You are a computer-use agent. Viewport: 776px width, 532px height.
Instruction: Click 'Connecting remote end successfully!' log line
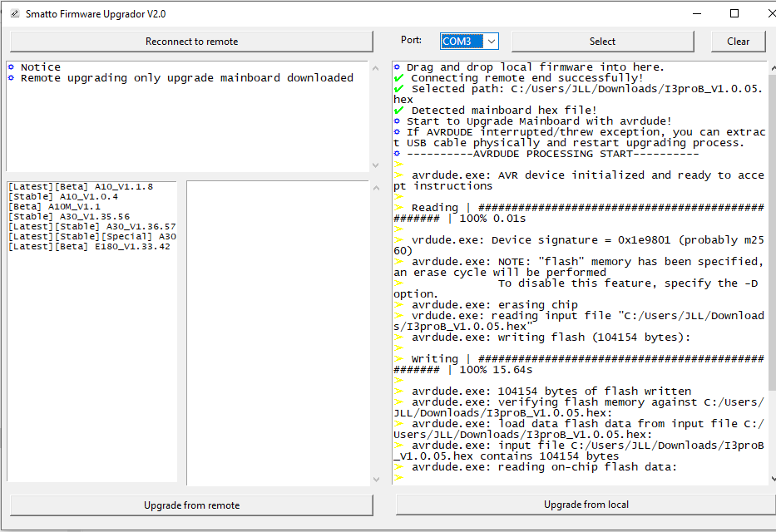tap(527, 77)
